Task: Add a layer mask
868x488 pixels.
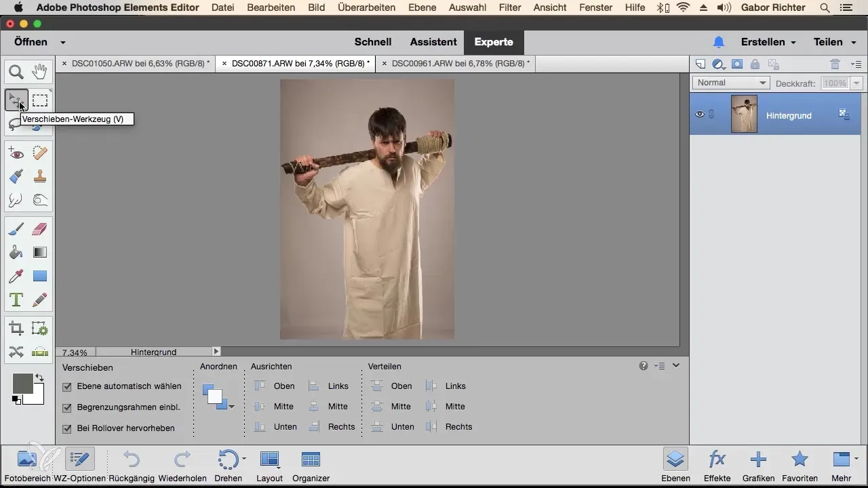Action: pyautogui.click(x=737, y=64)
